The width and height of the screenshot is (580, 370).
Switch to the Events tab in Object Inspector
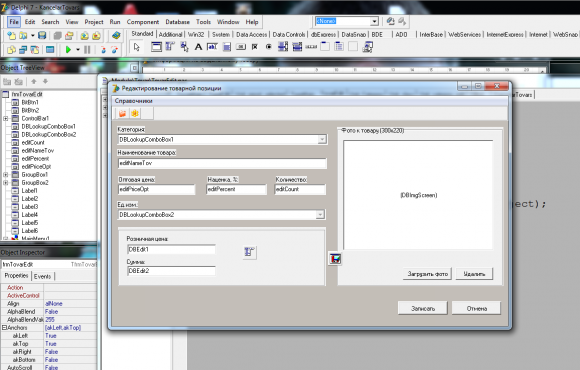(43, 276)
